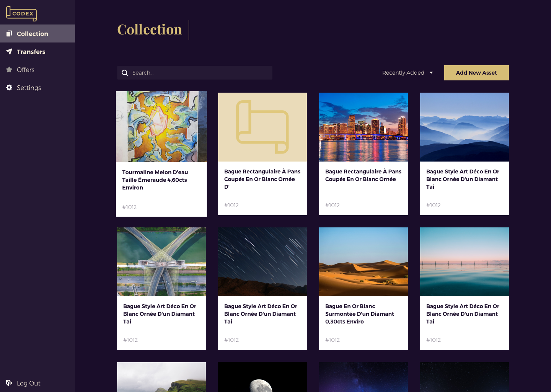Open the moon photo thumbnail
Screen dimensions: 551x392
262,377
